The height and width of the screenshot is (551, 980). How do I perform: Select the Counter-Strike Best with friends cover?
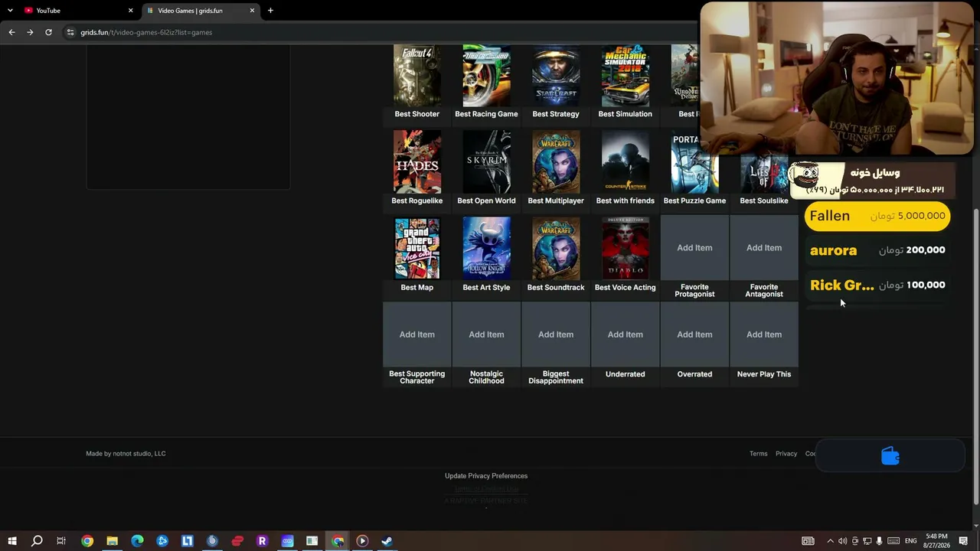click(626, 161)
